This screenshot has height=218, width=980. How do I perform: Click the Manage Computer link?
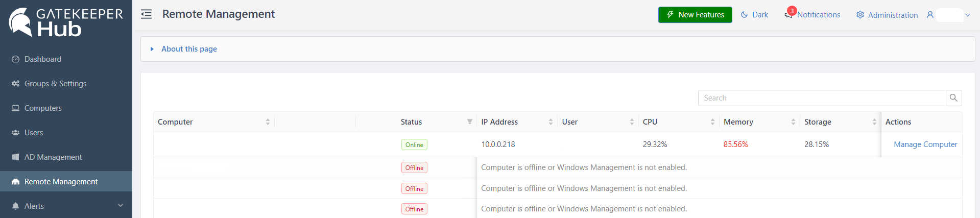[925, 144]
